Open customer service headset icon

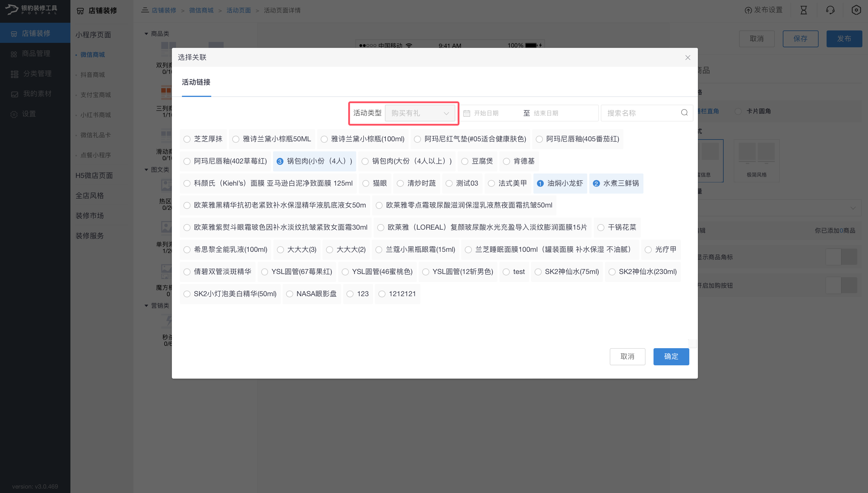(830, 10)
